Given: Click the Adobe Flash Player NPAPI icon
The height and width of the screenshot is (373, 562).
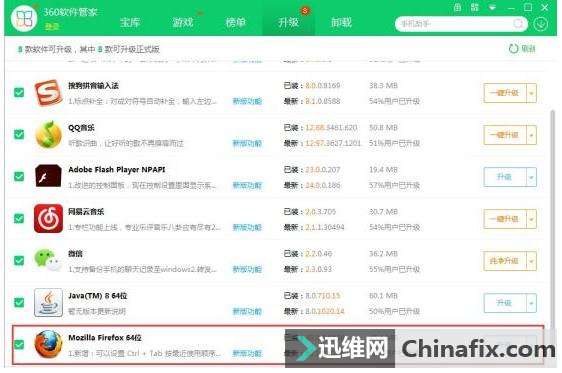Looking at the screenshot, I should pos(48,176).
